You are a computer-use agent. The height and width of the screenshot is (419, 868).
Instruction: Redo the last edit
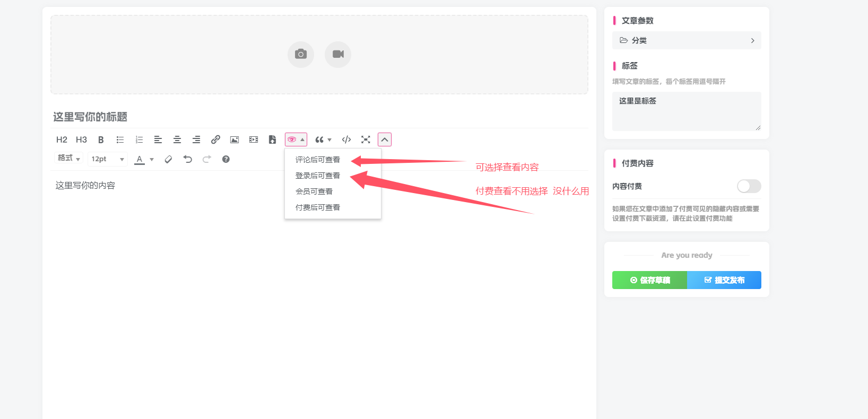[206, 159]
